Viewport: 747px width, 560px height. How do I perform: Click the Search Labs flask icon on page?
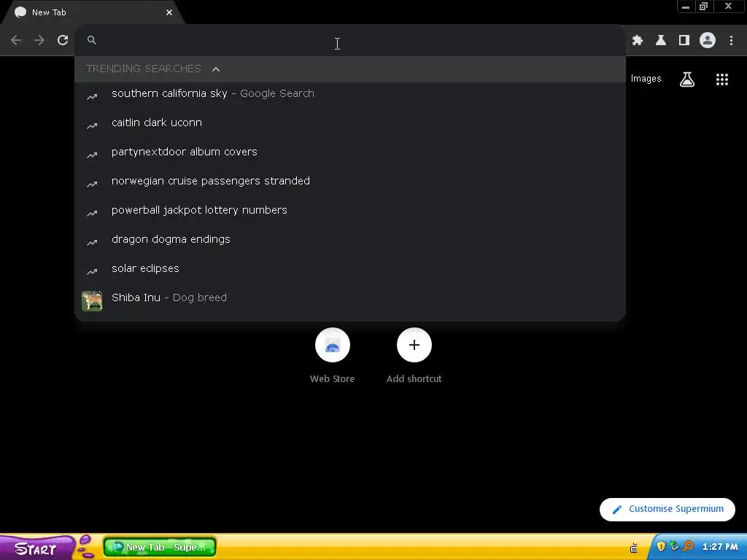[687, 79]
